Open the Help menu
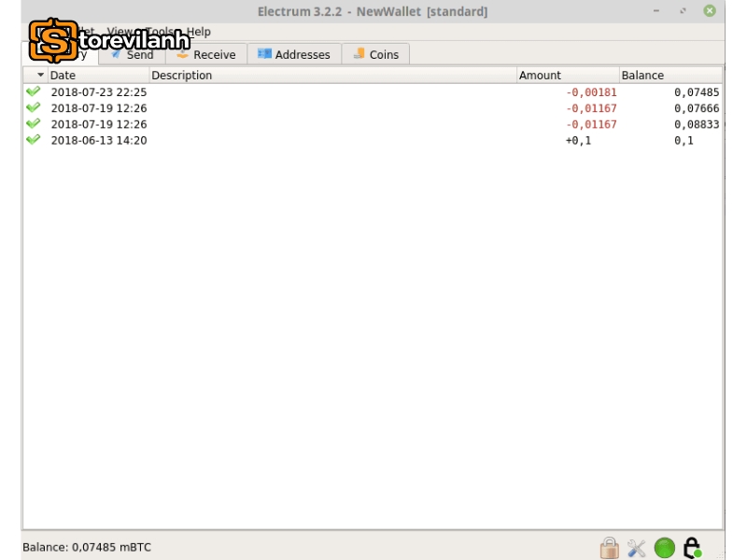This screenshot has height=560, width=747. [198, 32]
